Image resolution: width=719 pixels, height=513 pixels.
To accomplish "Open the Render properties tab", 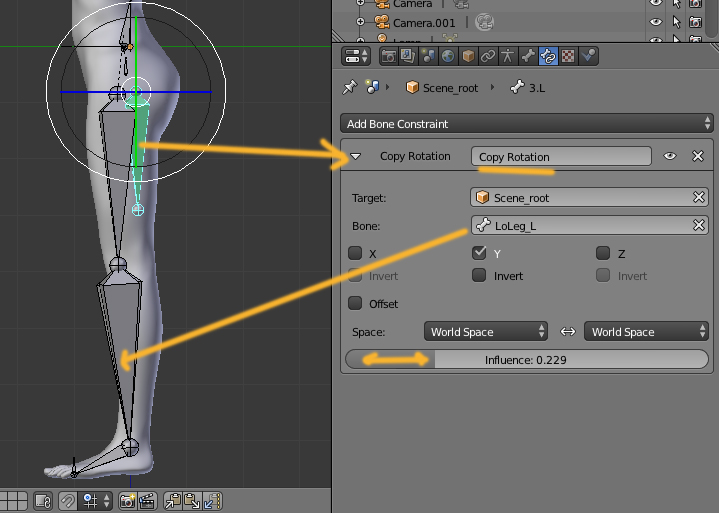I will pyautogui.click(x=389, y=57).
